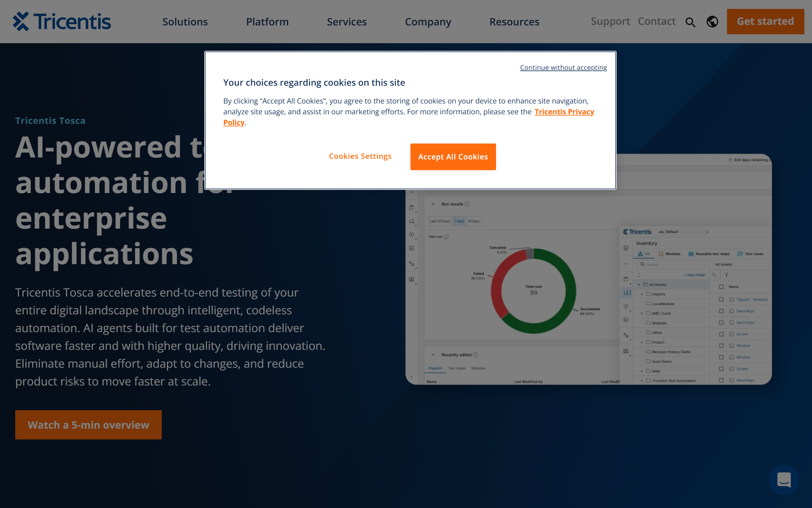Click the agent monitor icon in Inventory sidebar
Viewport: 812px width, 508px height.
pyautogui.click(x=626, y=351)
